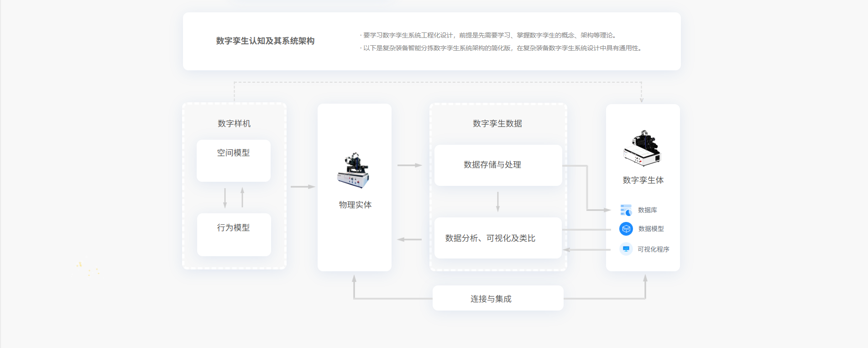Screen dimensions: 868x348
Task: Click the physical entity machine image
Action: point(353,171)
